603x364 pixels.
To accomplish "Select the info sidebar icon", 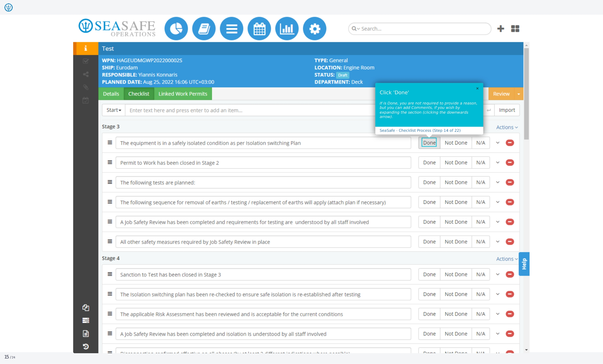I will click(86, 48).
